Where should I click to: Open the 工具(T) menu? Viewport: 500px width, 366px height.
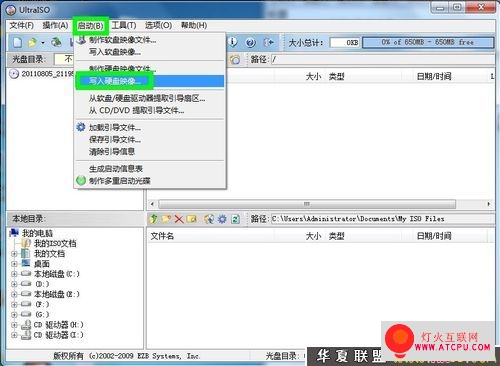(124, 25)
